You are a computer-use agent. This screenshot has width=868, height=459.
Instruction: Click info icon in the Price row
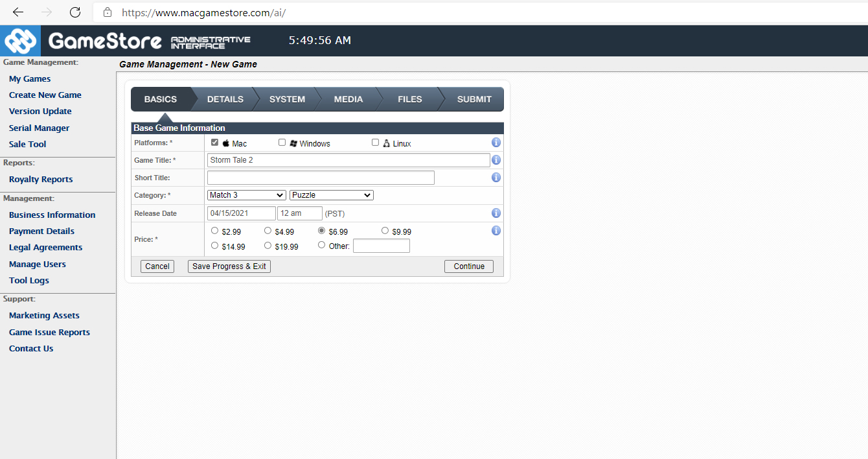[496, 231]
